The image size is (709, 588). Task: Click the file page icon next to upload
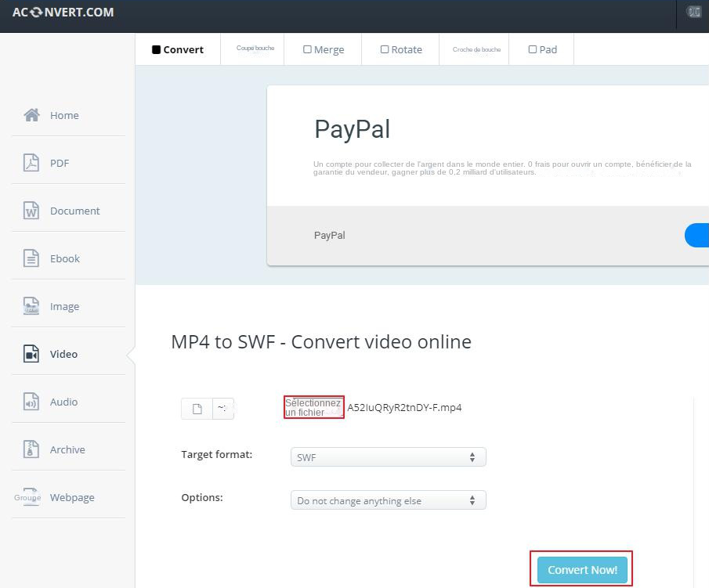click(x=197, y=408)
